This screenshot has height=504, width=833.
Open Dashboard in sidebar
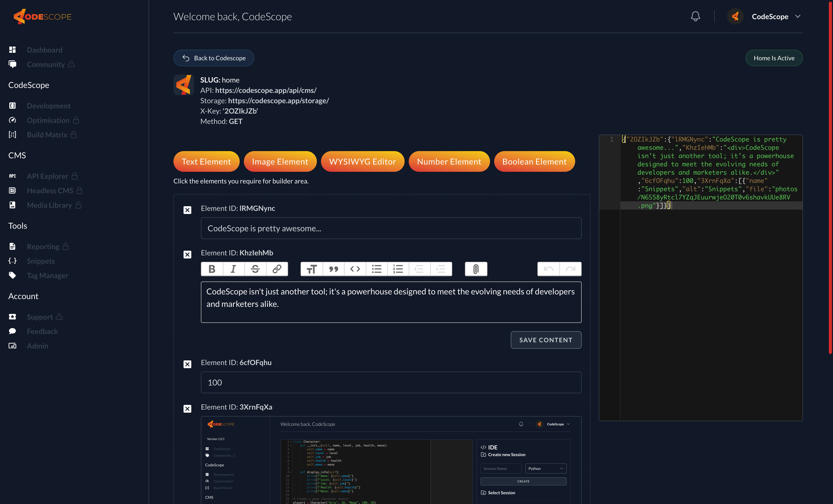(44, 50)
